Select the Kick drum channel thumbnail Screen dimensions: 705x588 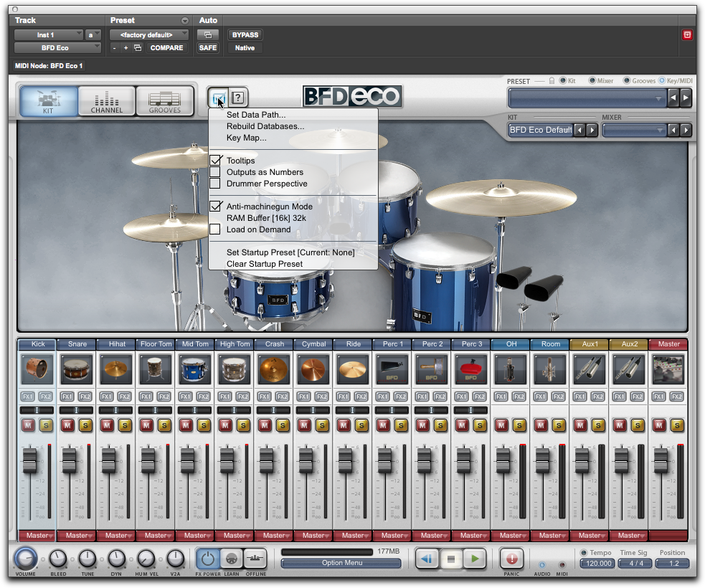click(37, 369)
